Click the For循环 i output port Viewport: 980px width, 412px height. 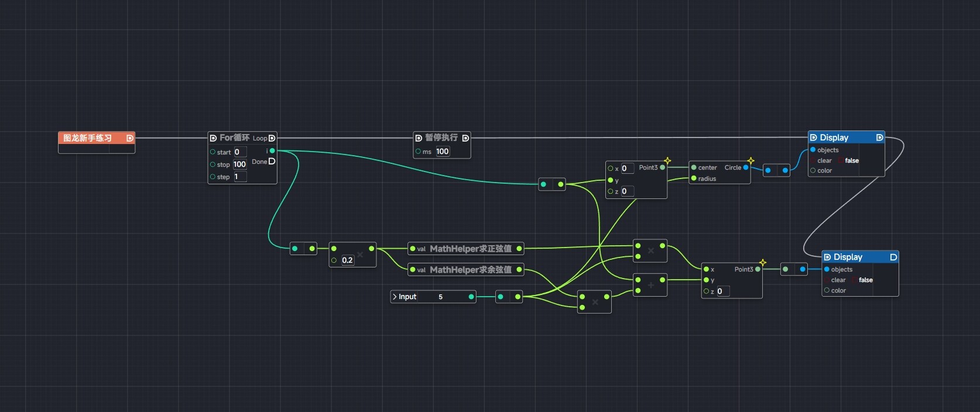[272, 151]
